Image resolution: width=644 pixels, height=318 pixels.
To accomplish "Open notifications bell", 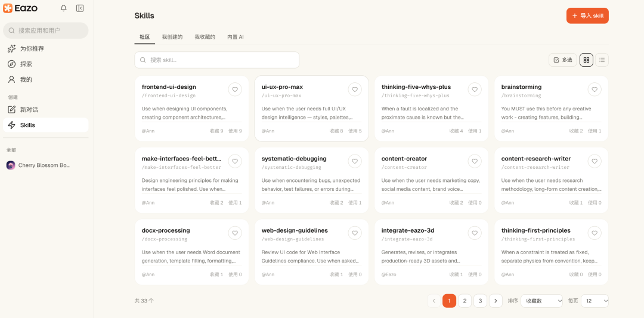I will (x=64, y=8).
